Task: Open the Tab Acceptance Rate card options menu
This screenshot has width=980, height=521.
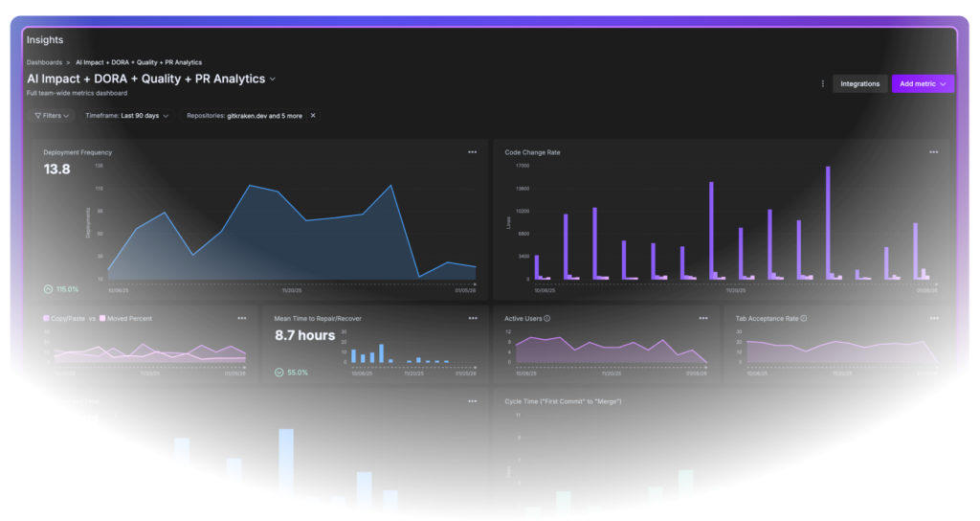Action: point(933,318)
